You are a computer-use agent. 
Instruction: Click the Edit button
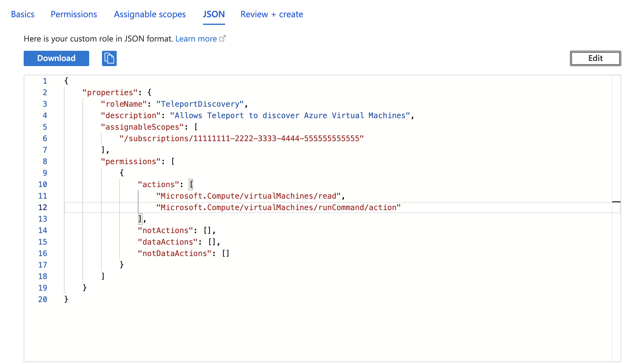(x=595, y=58)
